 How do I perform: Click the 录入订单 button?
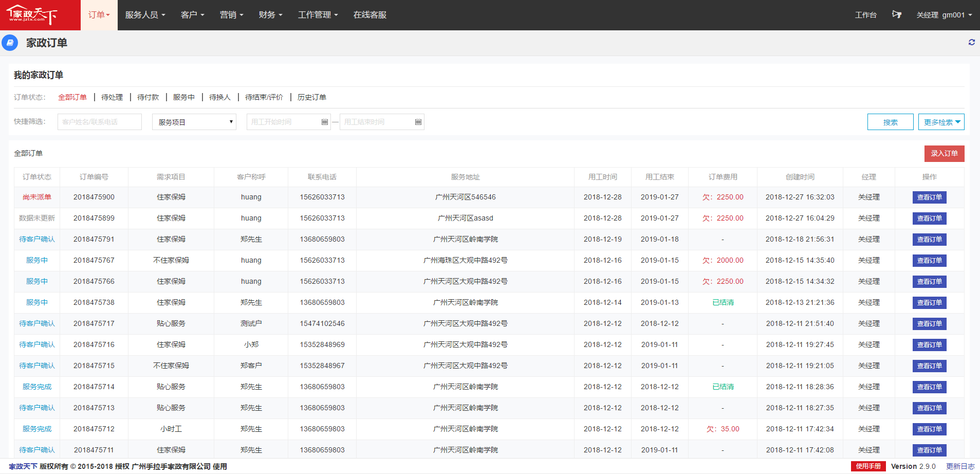(945, 153)
